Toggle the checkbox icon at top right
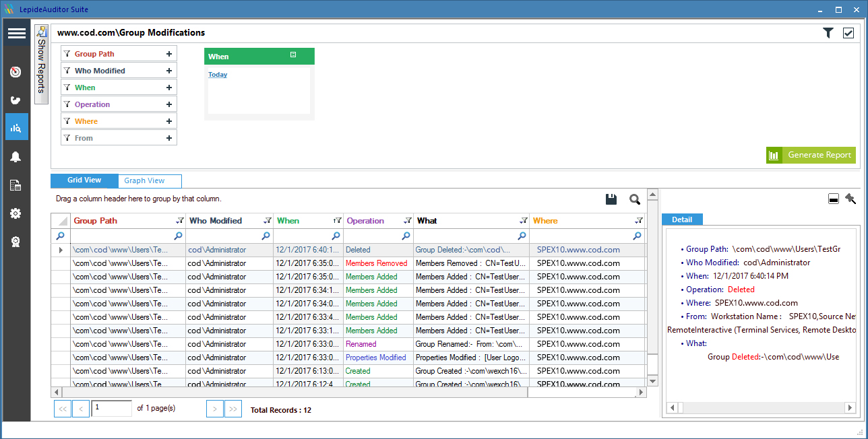868x439 pixels. (x=848, y=33)
